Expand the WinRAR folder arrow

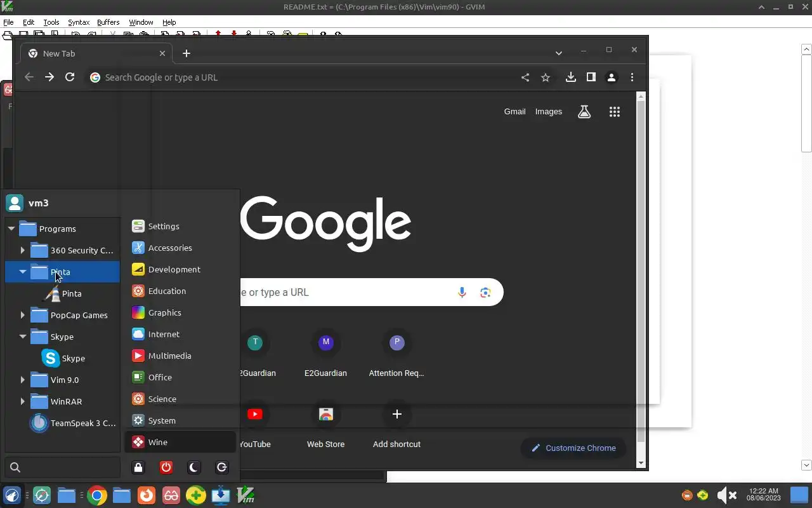(x=23, y=401)
